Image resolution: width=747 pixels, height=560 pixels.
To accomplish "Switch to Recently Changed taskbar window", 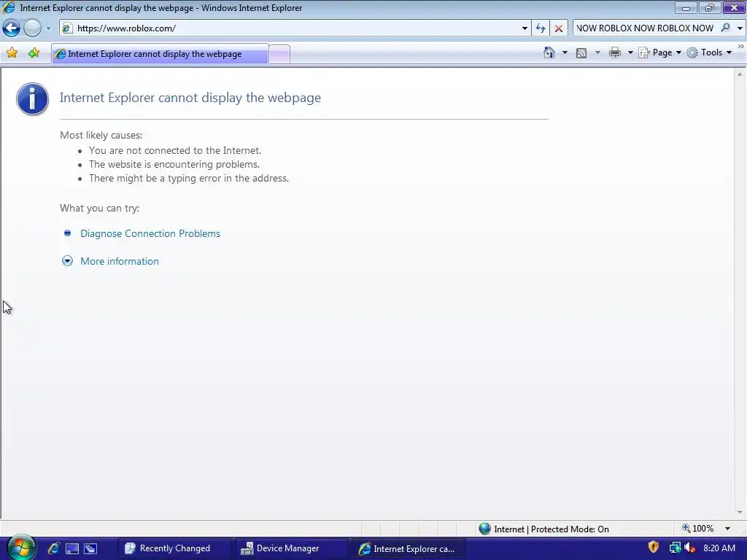I will click(x=174, y=548).
